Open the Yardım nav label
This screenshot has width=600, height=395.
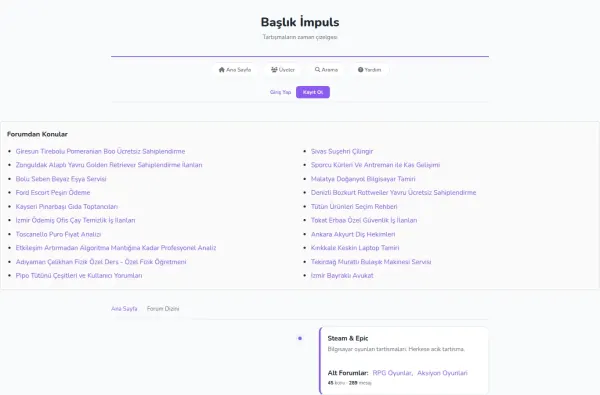coord(373,70)
